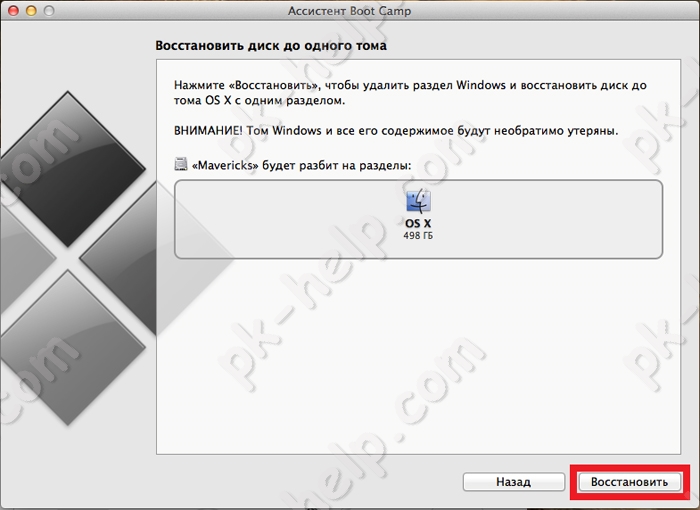Click the Ассистент Boot Camp window title
This screenshot has height=510, width=700.
pos(350,11)
